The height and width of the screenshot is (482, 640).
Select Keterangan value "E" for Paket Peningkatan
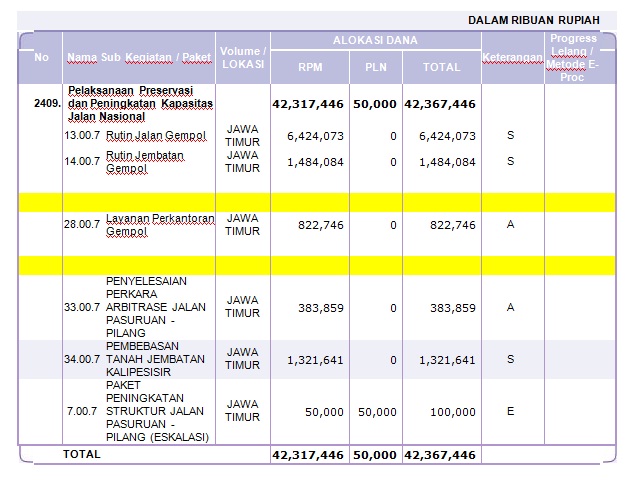tap(511, 412)
